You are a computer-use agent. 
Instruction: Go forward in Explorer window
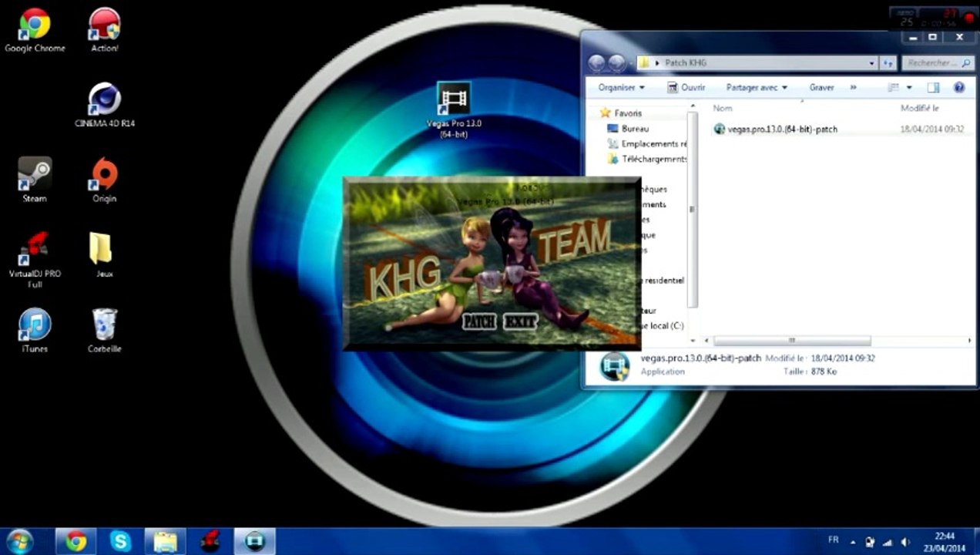tap(617, 63)
